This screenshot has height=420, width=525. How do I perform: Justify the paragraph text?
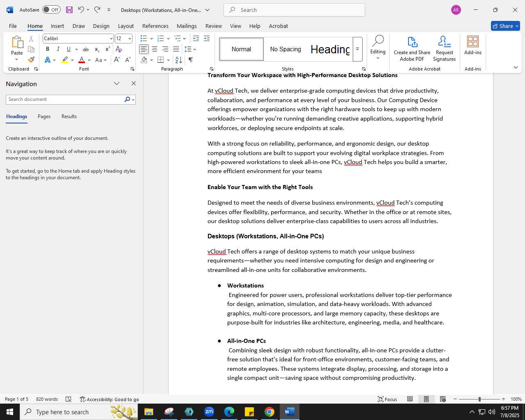coord(176,49)
